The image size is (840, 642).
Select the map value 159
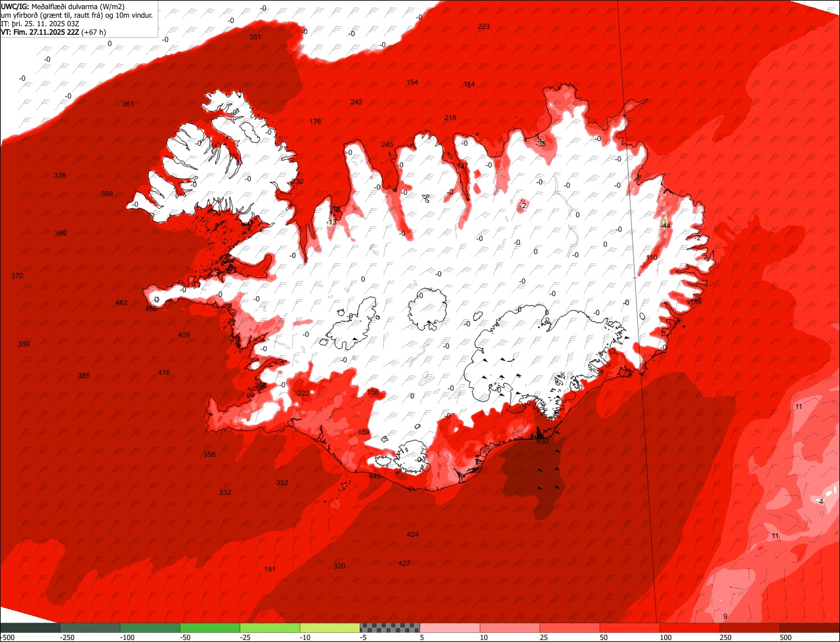point(364,432)
